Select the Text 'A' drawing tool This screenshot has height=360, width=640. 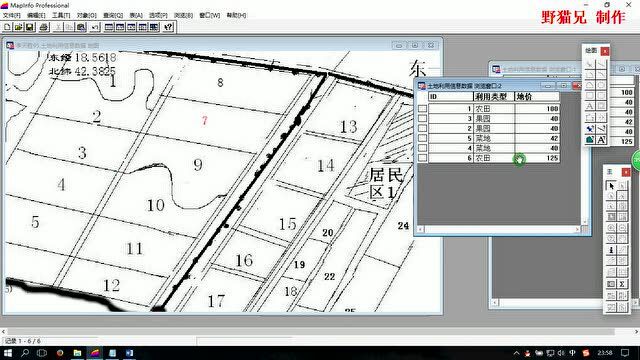click(590, 106)
